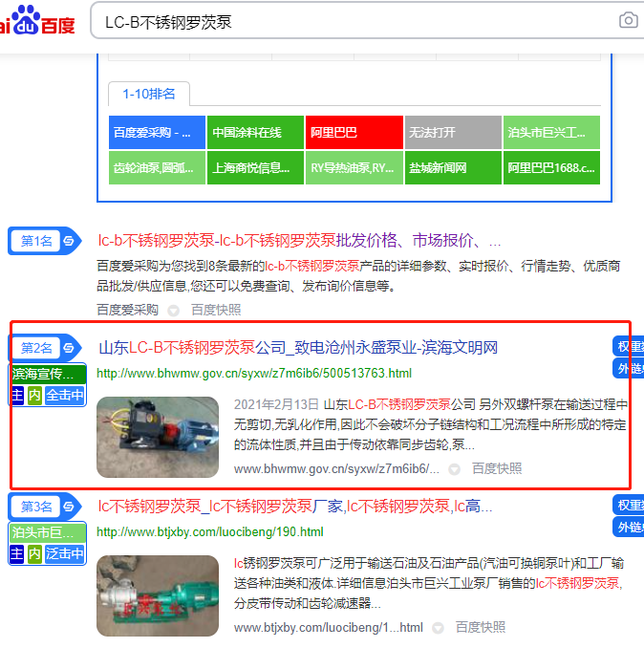Open the pump thumbnail in second result
The height and width of the screenshot is (648, 644).
[x=158, y=437]
